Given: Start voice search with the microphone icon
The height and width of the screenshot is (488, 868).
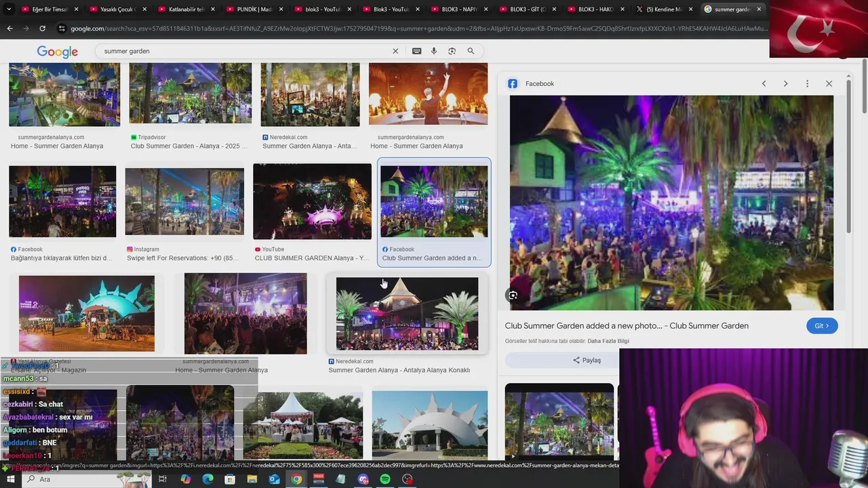Looking at the screenshot, I should tap(434, 51).
